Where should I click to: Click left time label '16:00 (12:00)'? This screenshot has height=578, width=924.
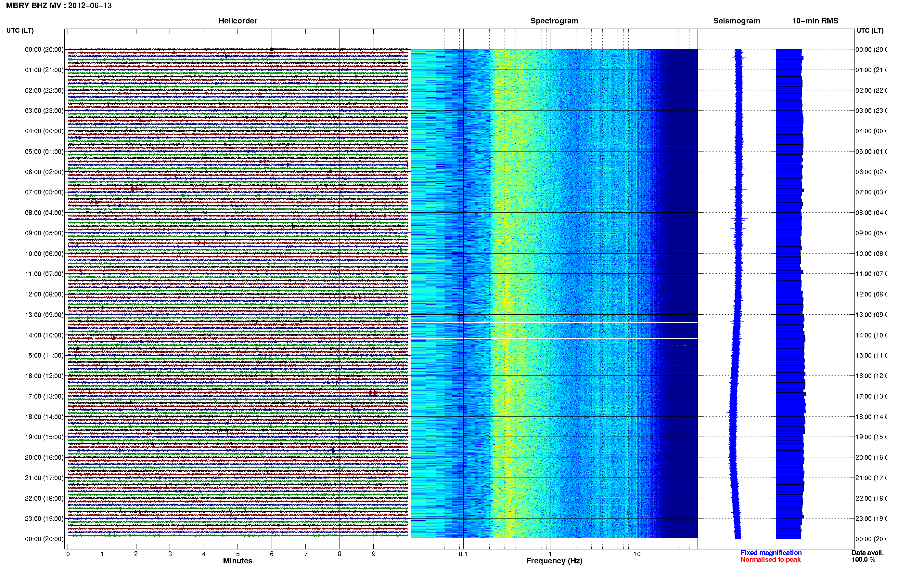[44, 376]
